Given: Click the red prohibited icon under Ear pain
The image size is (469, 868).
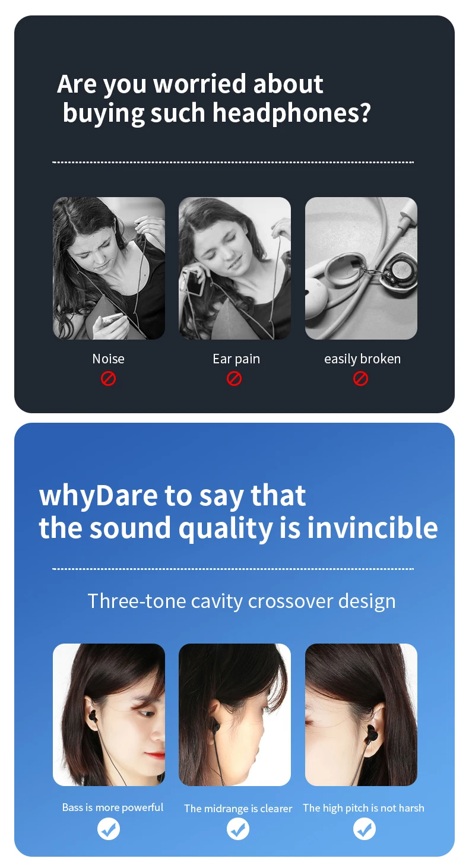Looking at the screenshot, I should (235, 378).
